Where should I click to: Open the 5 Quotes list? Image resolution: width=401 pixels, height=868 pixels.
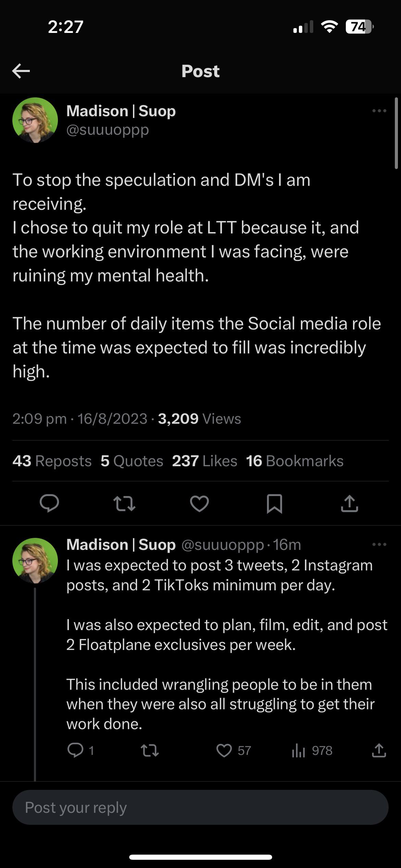(x=132, y=461)
